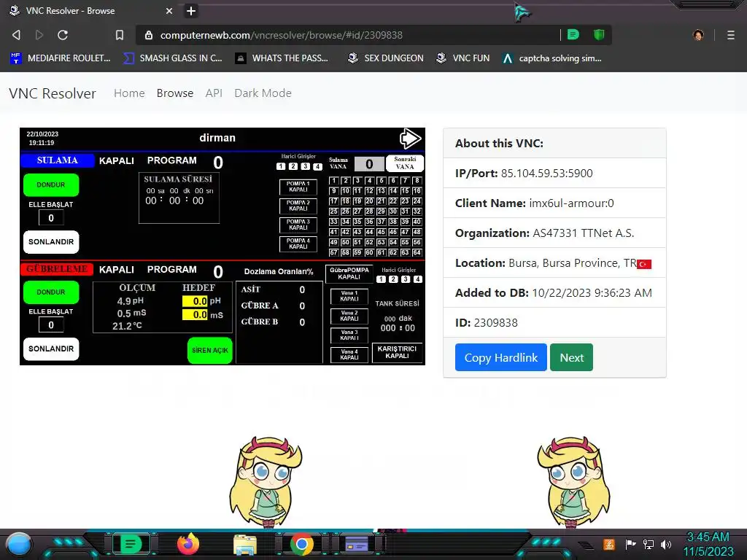Toggle Vana 4 KAPALI
Screen dimensions: 747x560
tap(349, 355)
